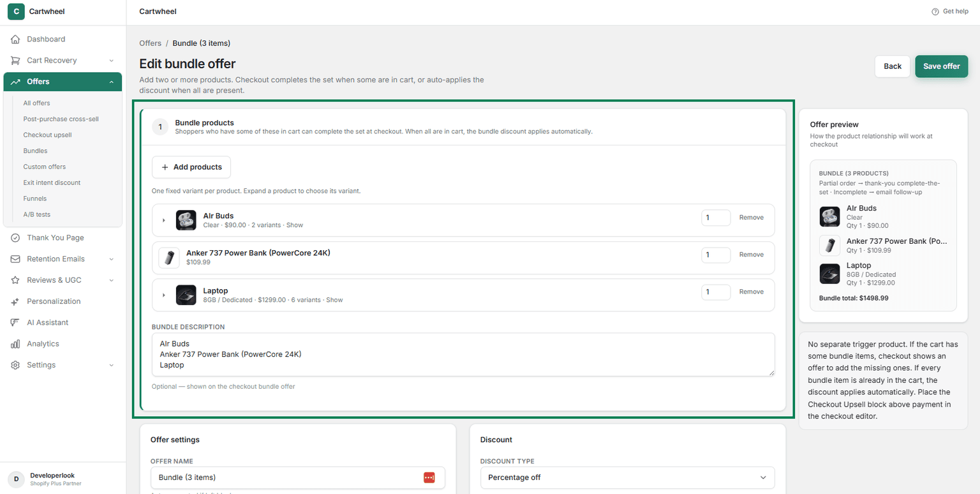Click the Bundle total: $1498.99 text
This screenshot has width=980, height=494.
click(854, 298)
